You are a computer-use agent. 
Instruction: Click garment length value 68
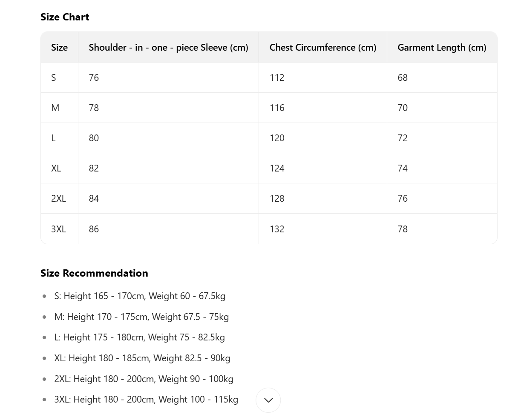[x=403, y=77]
